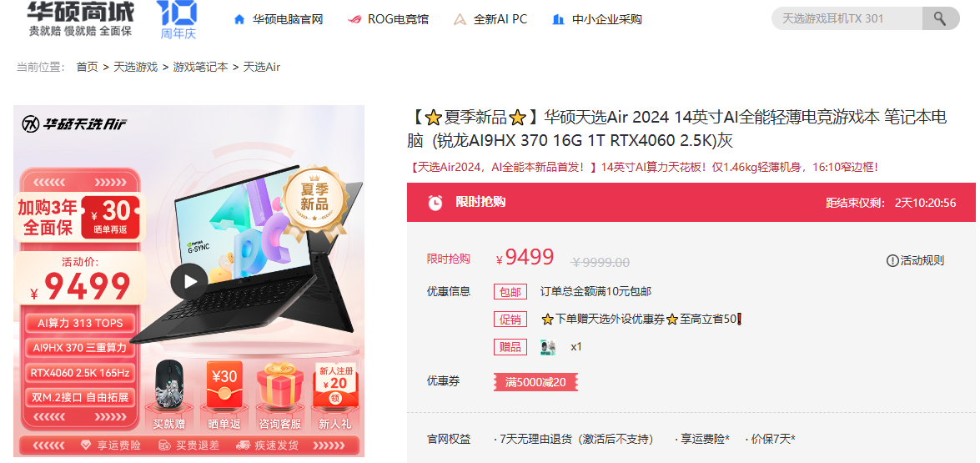Click the ROG logo icon
The height and width of the screenshot is (463, 980).
point(355,19)
